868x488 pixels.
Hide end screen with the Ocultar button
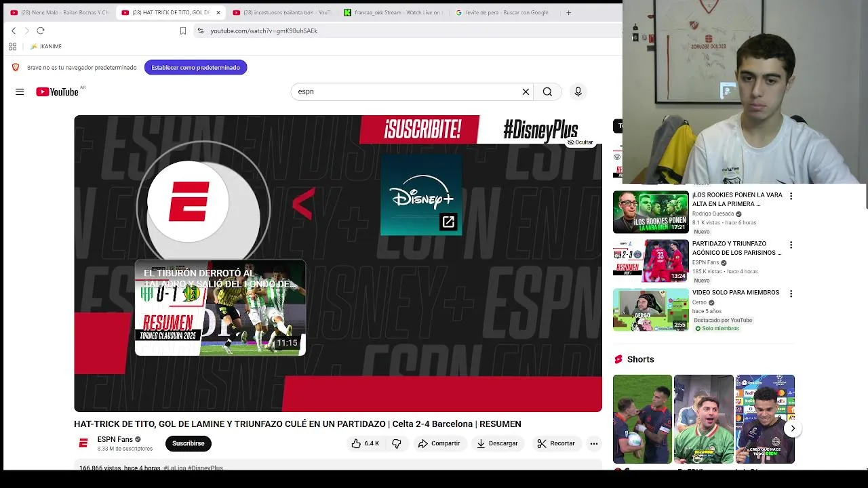[x=580, y=142]
